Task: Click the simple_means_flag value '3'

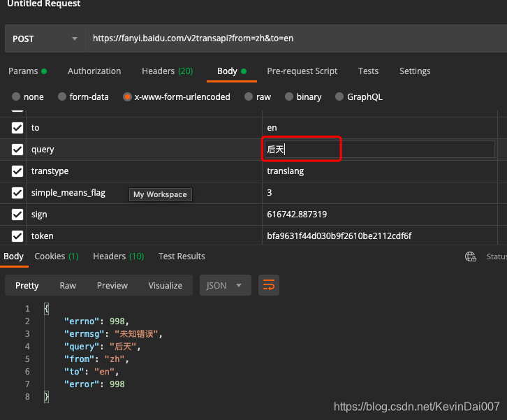Action: pyautogui.click(x=380, y=193)
